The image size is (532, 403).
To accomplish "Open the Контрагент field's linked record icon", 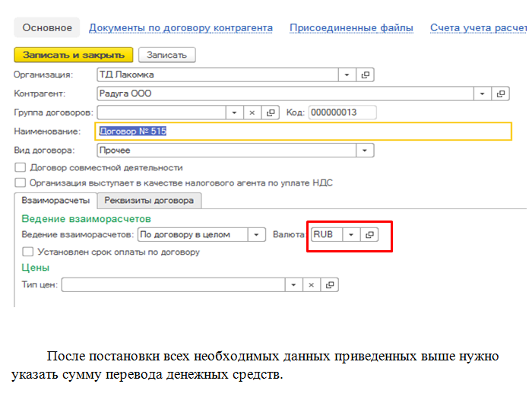I will coord(500,94).
